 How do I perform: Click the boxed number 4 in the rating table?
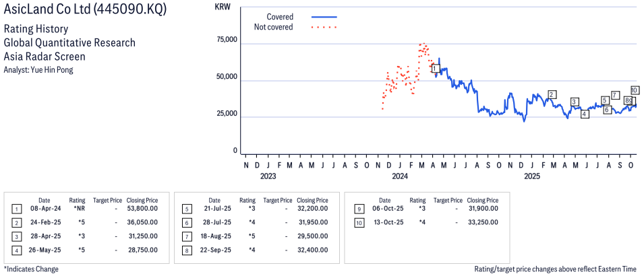16,250
